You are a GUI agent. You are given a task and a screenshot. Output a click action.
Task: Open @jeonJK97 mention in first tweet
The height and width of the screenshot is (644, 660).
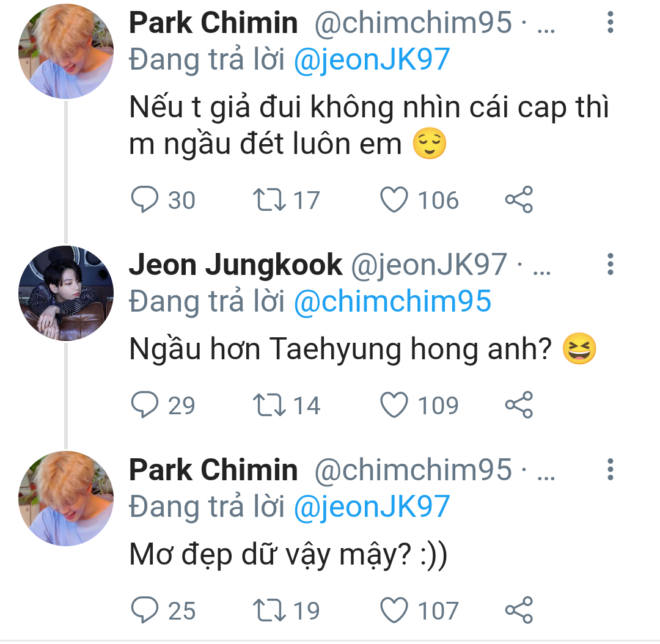click(x=372, y=59)
